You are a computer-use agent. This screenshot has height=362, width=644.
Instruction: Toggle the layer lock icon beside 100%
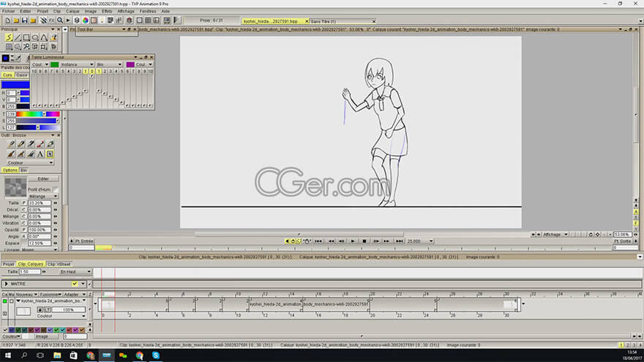click(x=40, y=310)
